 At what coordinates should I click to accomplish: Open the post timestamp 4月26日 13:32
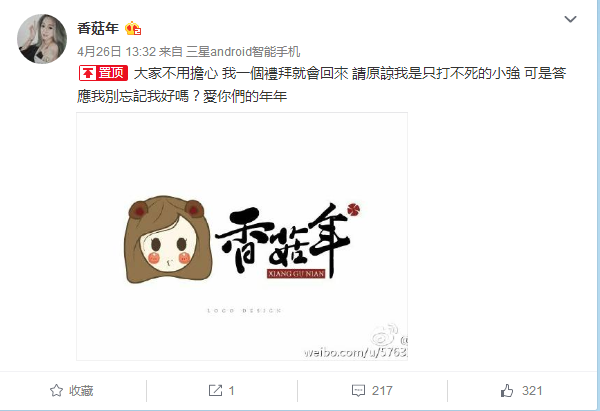[117, 52]
